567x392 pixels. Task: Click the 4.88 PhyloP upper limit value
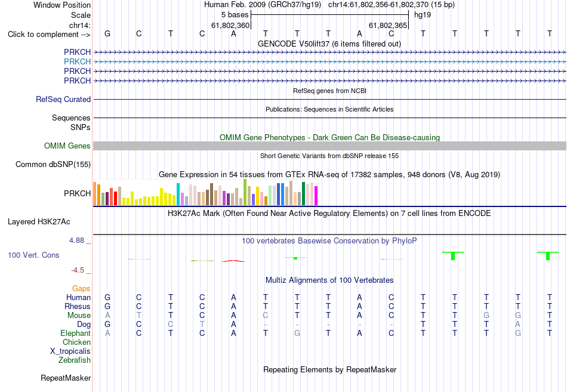click(76, 240)
